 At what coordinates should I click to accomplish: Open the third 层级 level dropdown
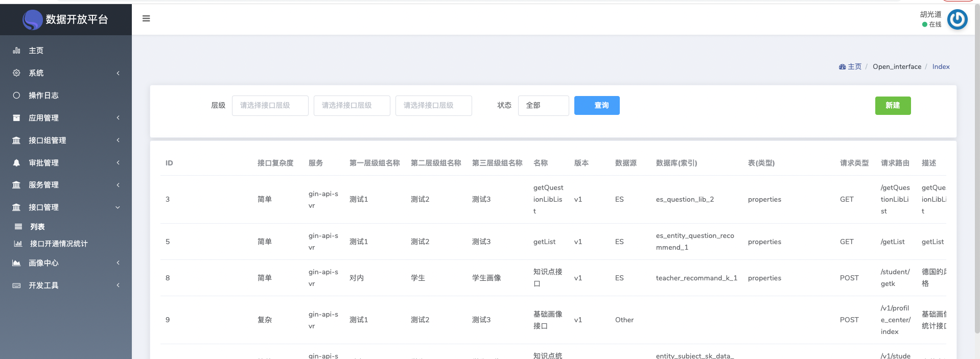tap(434, 106)
